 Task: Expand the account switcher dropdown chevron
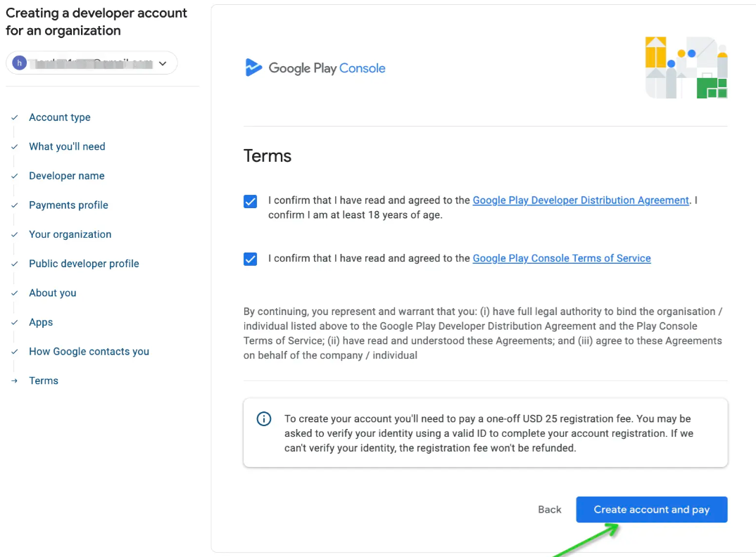[163, 63]
